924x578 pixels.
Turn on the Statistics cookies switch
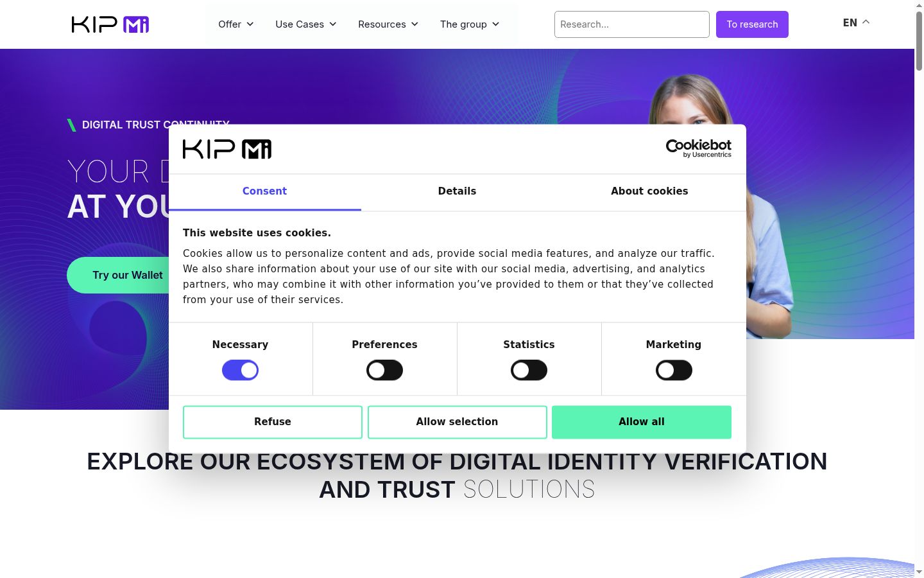[x=529, y=370]
